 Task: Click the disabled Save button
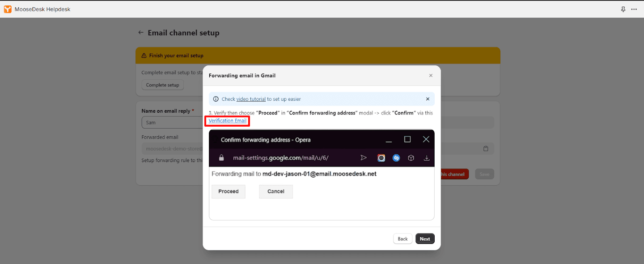tap(484, 174)
